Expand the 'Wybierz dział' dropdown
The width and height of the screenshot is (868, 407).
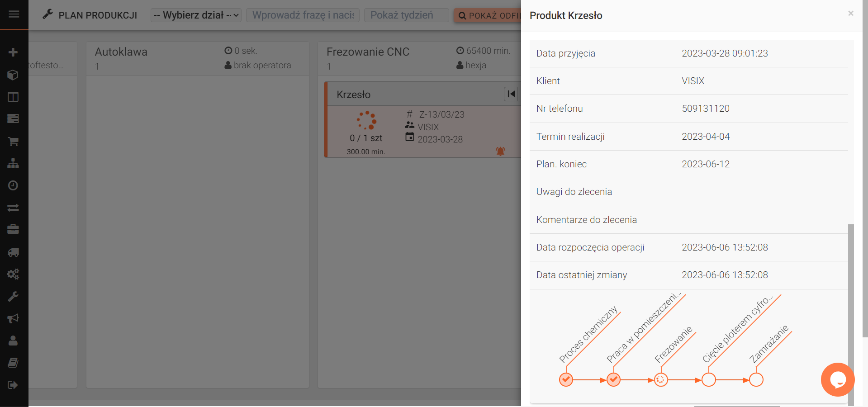pyautogui.click(x=196, y=15)
